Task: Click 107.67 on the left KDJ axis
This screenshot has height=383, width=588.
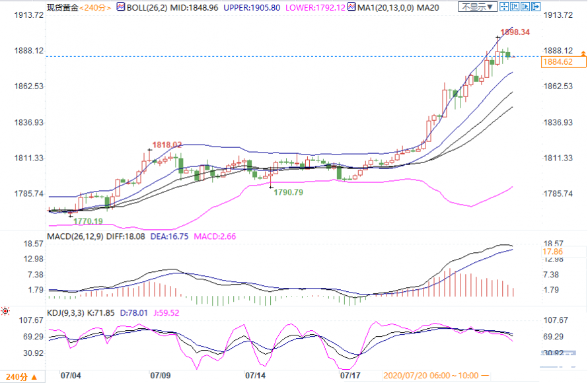Action: tap(32, 320)
